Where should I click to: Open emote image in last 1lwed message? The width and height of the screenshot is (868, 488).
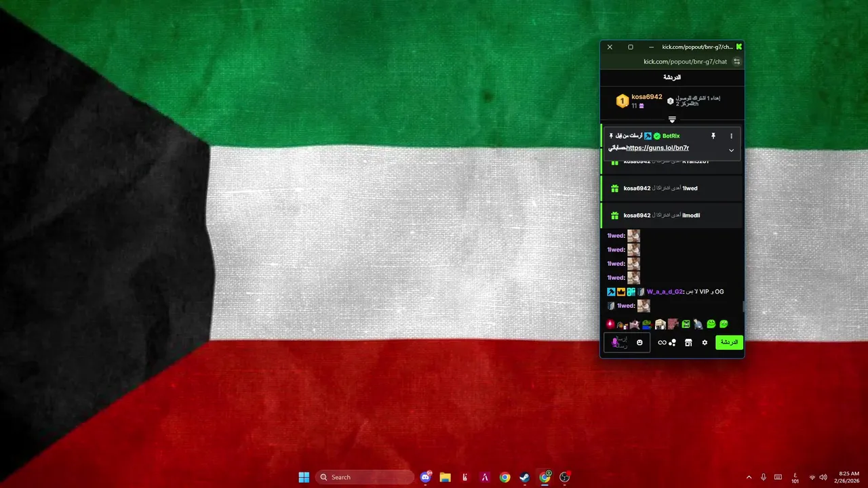644,306
